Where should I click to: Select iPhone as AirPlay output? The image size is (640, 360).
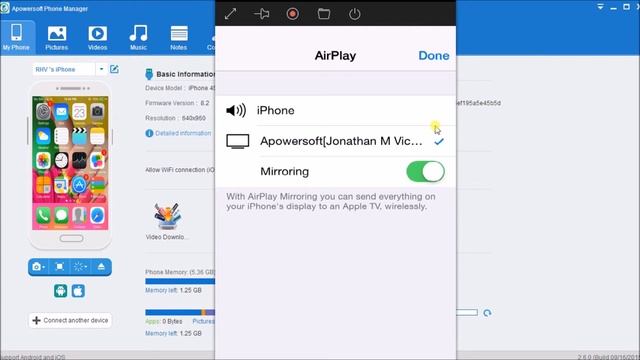tap(336, 110)
